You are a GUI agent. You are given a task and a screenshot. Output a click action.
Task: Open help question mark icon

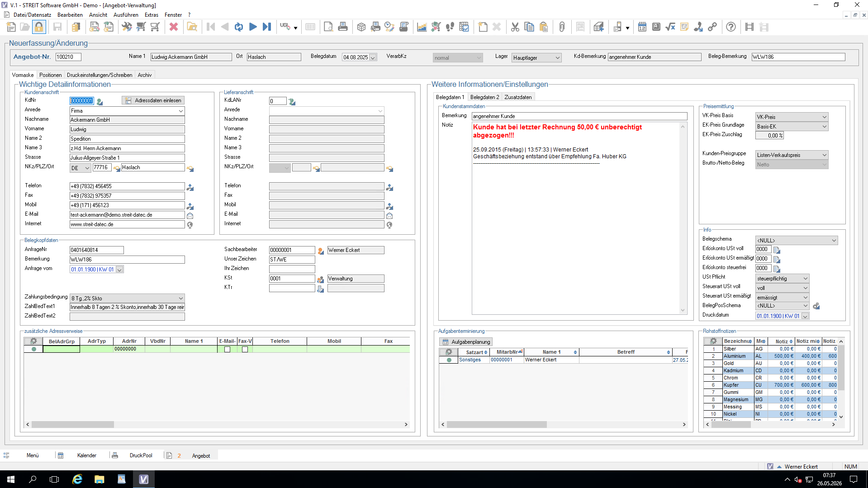point(731,27)
